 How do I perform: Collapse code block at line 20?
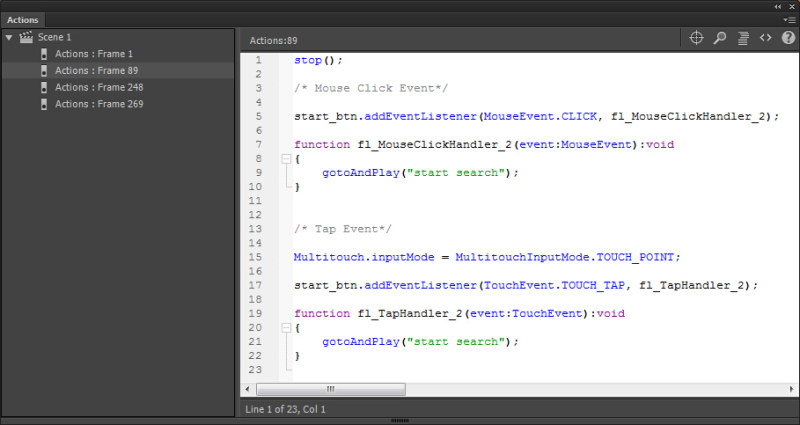(x=286, y=328)
